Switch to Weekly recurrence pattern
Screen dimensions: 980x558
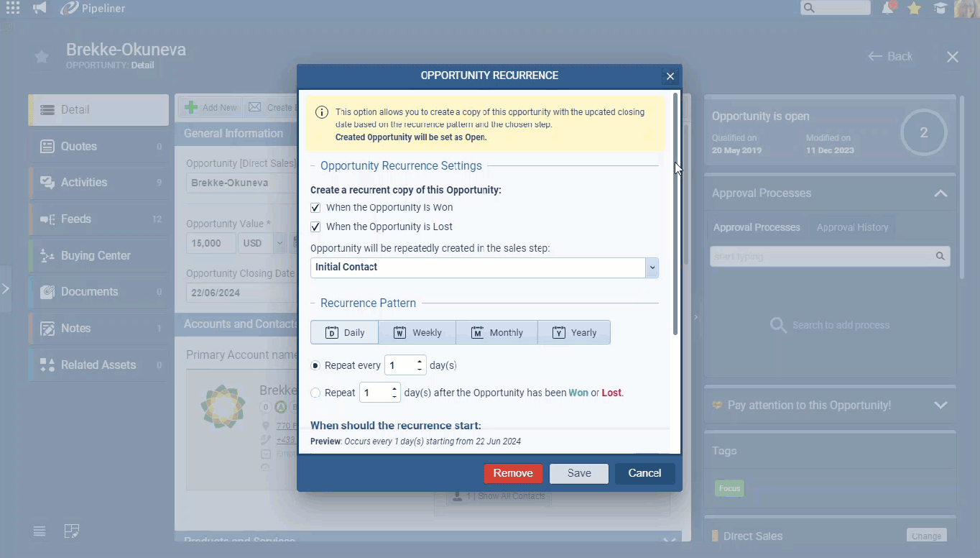417,332
